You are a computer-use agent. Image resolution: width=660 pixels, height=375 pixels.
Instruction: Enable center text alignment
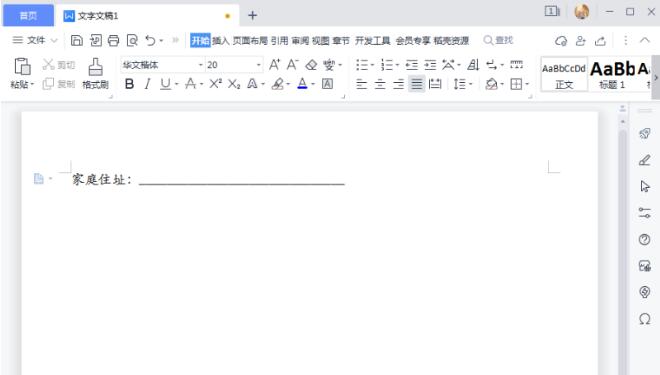coord(380,84)
